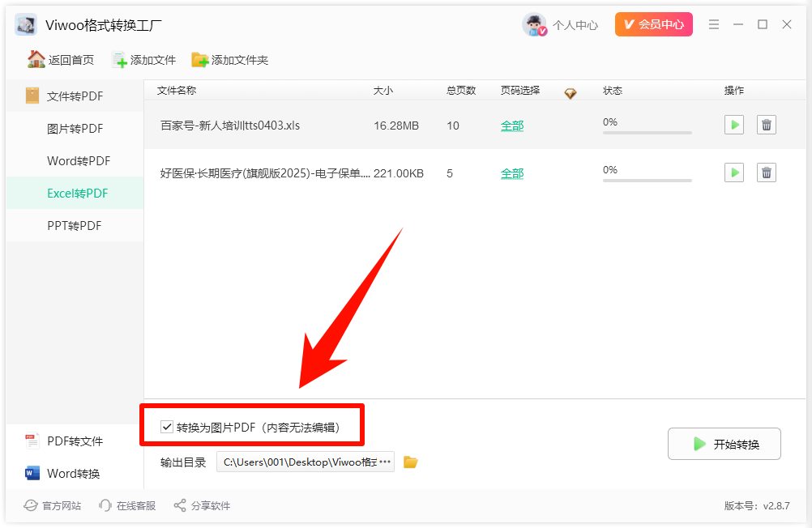812x528 pixels.
Task: Click the 开始转换 button
Action: 724,444
